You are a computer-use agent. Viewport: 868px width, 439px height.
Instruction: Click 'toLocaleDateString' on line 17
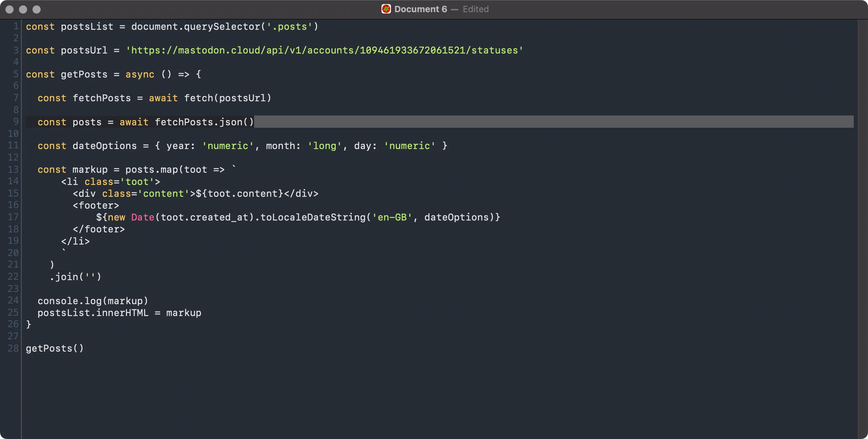coord(313,217)
